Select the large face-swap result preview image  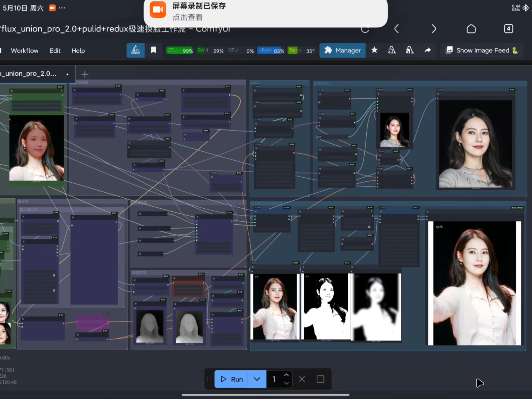tap(475, 144)
